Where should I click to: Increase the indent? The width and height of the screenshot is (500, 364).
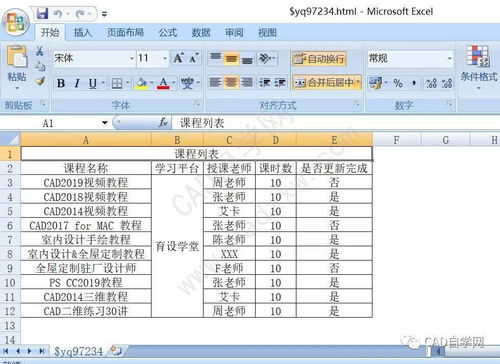pyautogui.click(x=280, y=82)
